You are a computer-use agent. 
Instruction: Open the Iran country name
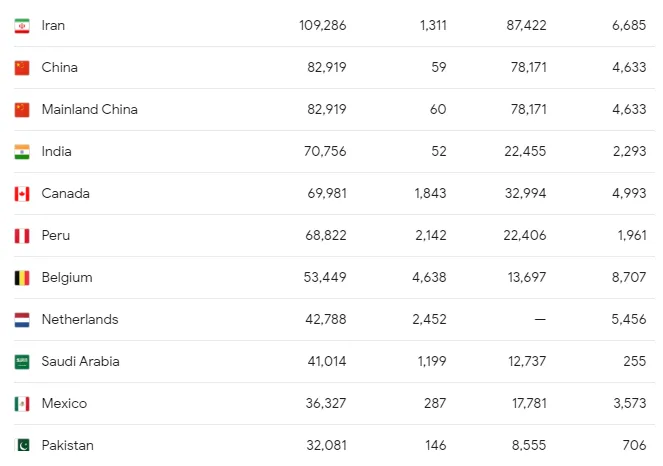click(53, 25)
